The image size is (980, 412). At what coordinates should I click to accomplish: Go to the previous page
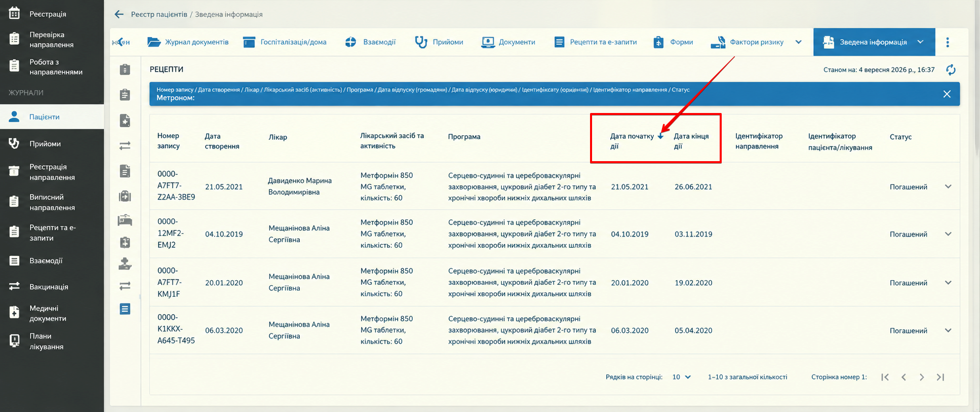click(x=904, y=377)
